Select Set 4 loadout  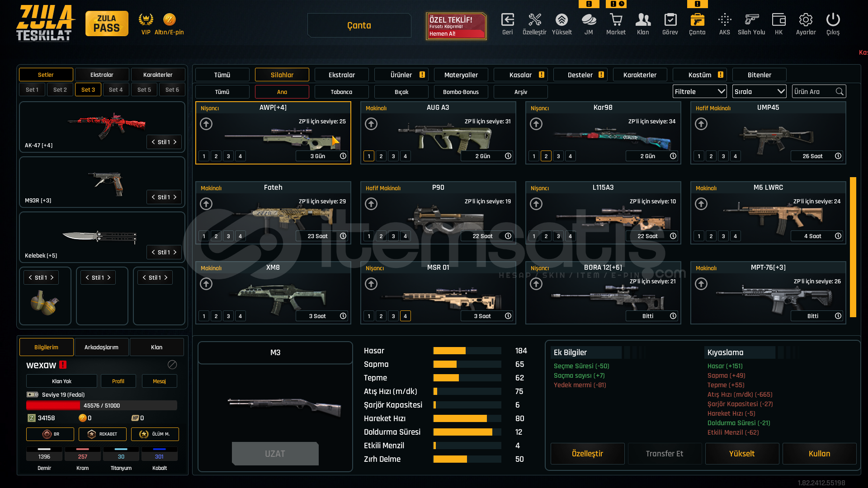[116, 89]
